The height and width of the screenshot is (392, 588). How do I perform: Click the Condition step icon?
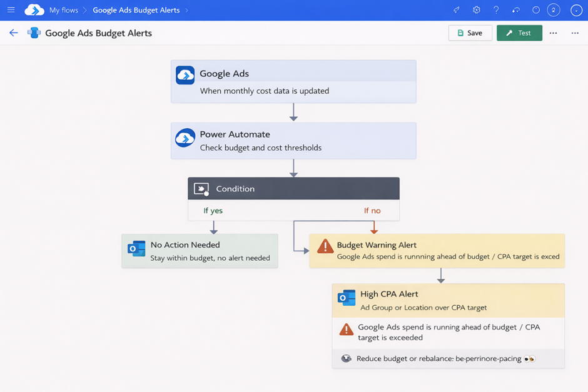click(x=201, y=188)
